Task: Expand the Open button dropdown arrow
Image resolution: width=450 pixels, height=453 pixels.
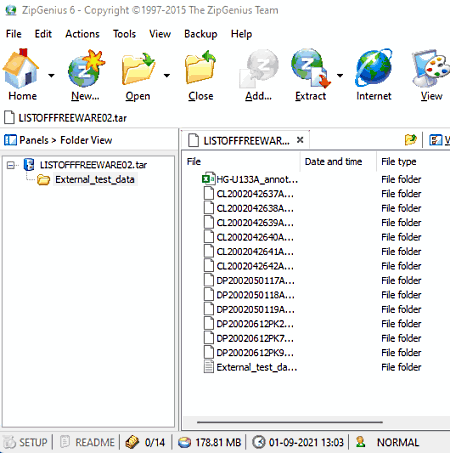Action: click(167, 75)
